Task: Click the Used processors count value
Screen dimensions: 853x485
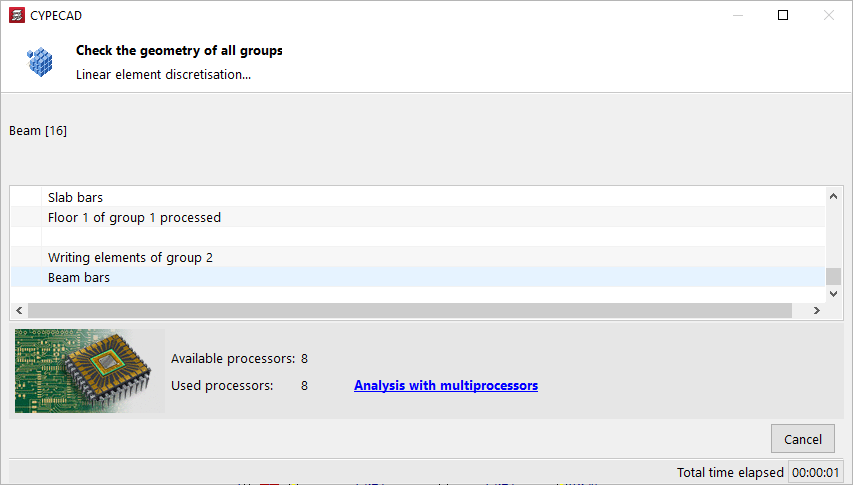Action: (x=304, y=385)
